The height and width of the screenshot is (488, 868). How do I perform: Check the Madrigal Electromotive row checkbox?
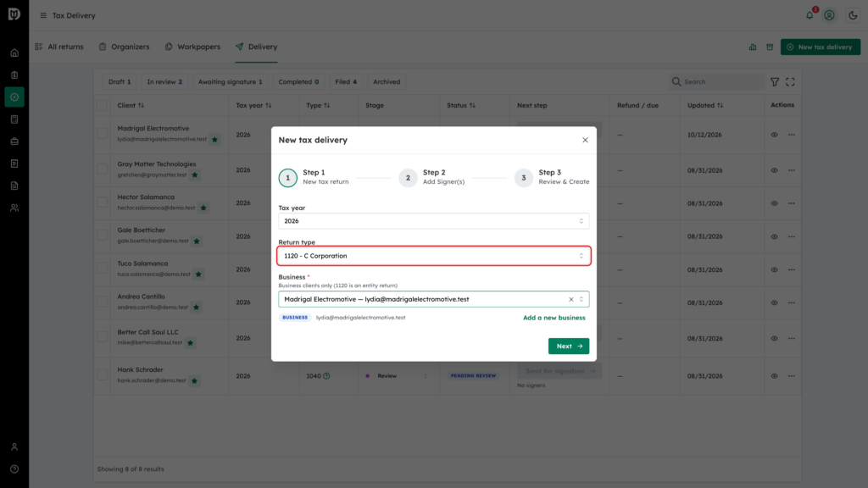pos(102,133)
